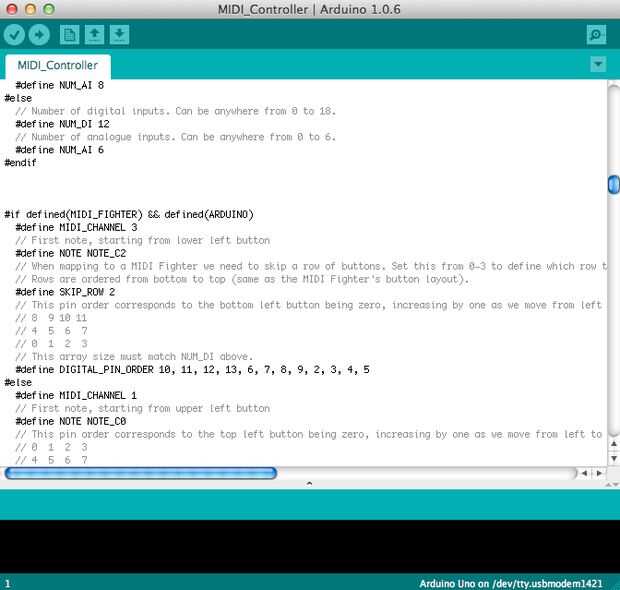Click the comment 'Number of digital inputs'
The height and width of the screenshot is (590, 620).
176,111
